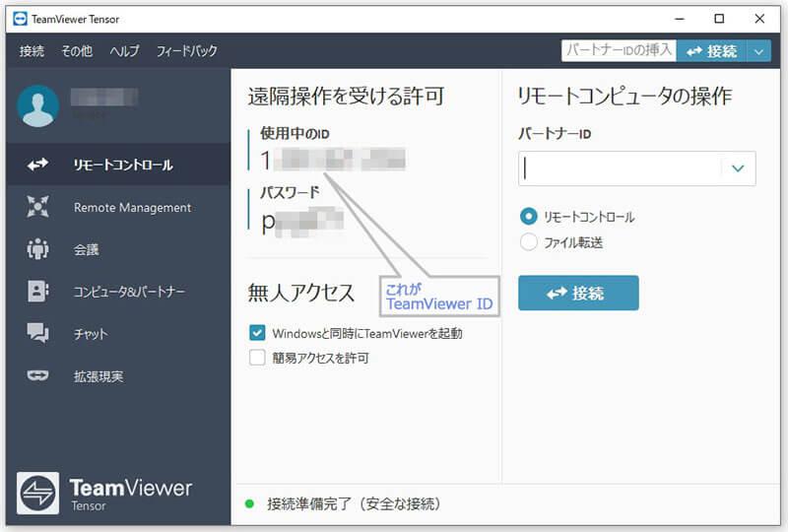Click the リモートコンピュータの操作 heading
The width and height of the screenshot is (788, 532).
click(x=624, y=96)
